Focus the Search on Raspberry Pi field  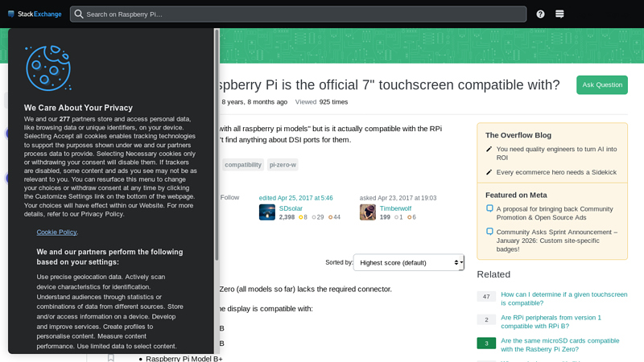pyautogui.click(x=298, y=14)
